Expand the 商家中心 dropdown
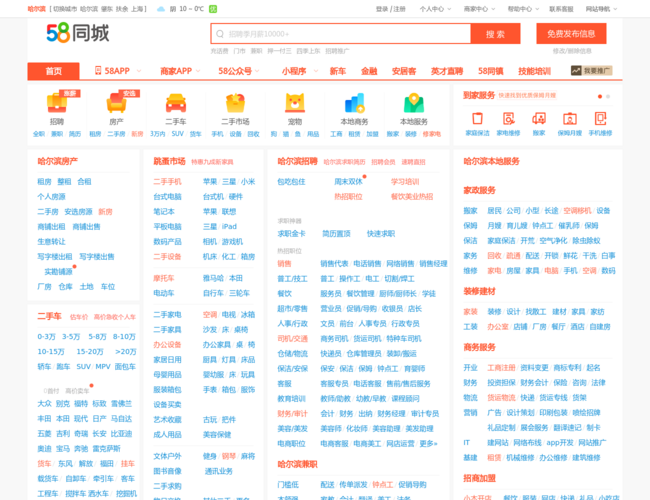 pos(479,9)
